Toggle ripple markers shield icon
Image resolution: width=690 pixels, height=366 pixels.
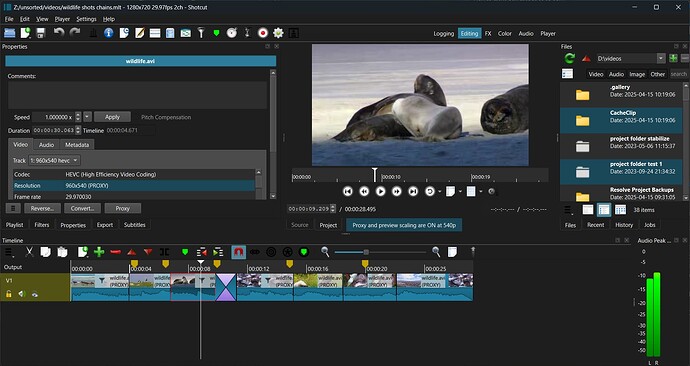[304, 252]
